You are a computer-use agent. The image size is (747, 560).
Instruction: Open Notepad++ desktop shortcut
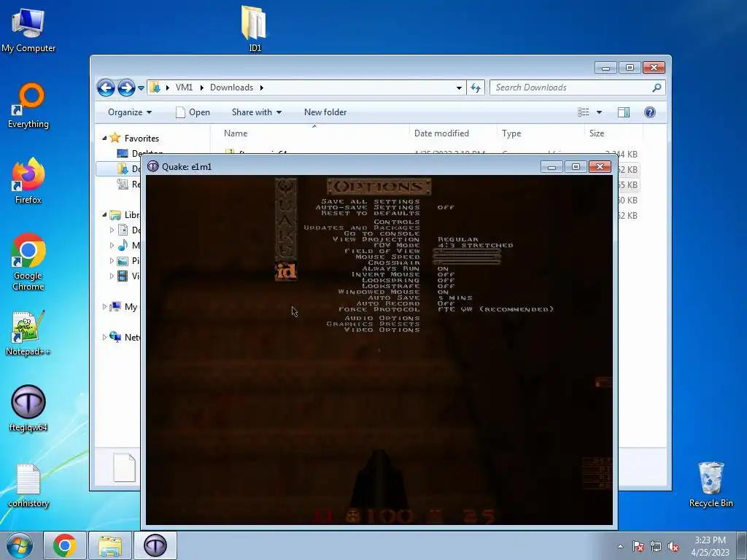click(28, 333)
